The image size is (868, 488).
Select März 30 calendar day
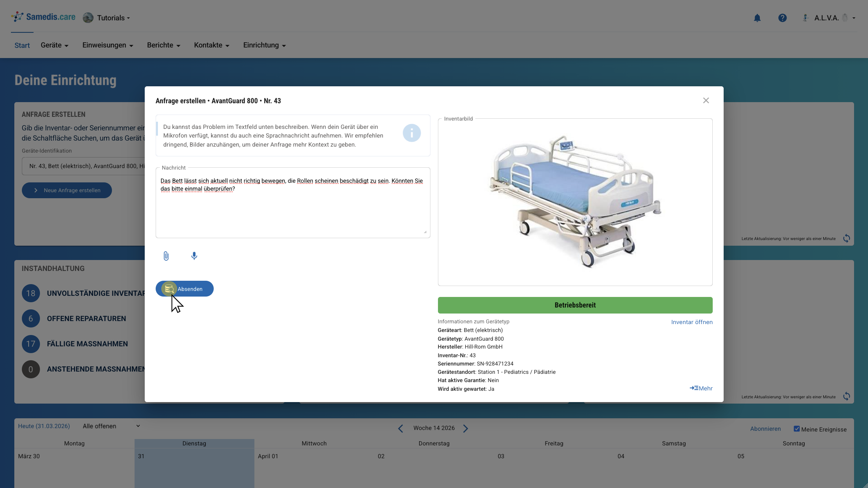coord(74,467)
